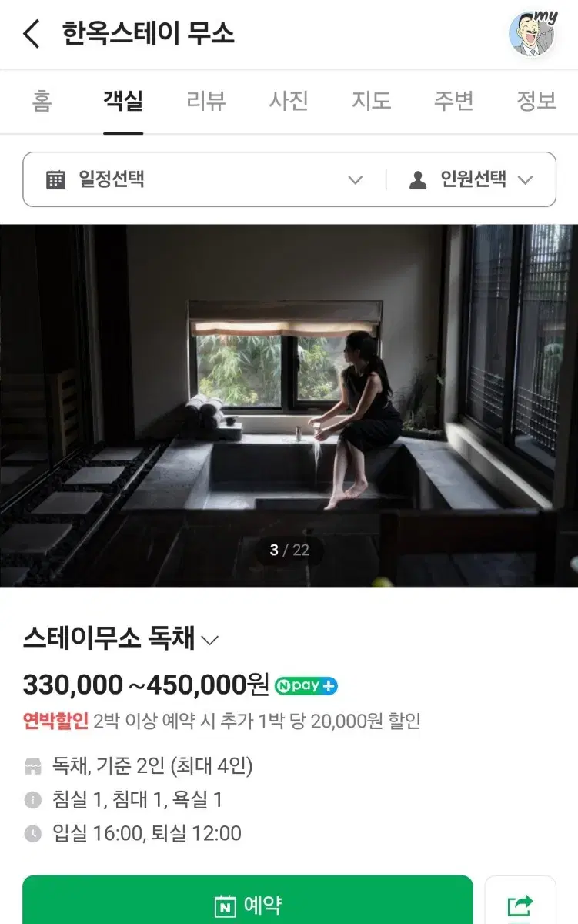Tap the 3 / 22 photo counter
578x924 pixels.
289,550
